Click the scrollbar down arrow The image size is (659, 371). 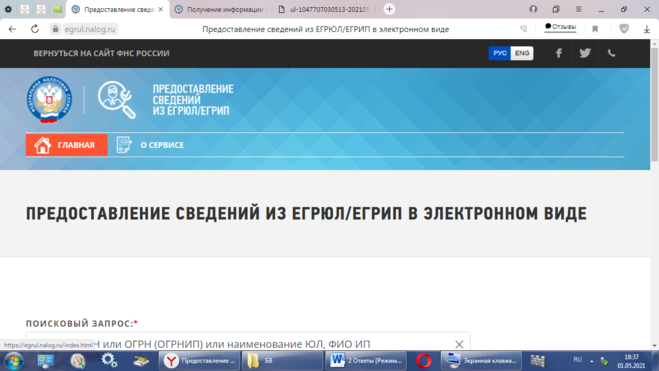tap(654, 346)
